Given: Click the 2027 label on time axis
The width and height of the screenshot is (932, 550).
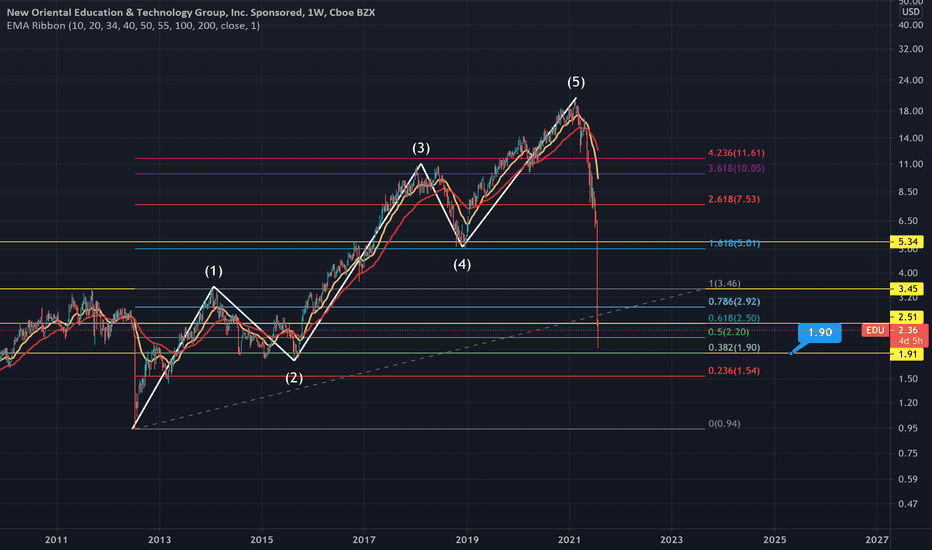Looking at the screenshot, I should pos(877,540).
